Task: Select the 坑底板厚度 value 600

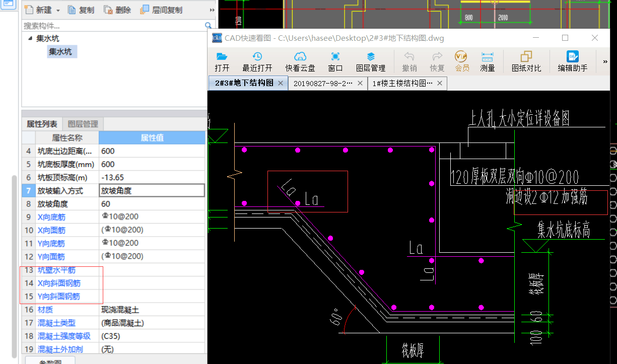Action: tap(152, 164)
